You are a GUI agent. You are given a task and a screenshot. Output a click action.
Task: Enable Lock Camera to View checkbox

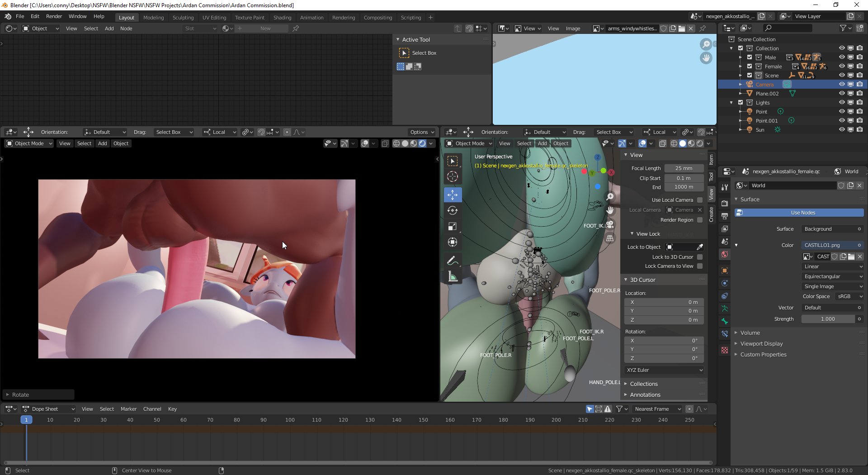click(x=700, y=266)
